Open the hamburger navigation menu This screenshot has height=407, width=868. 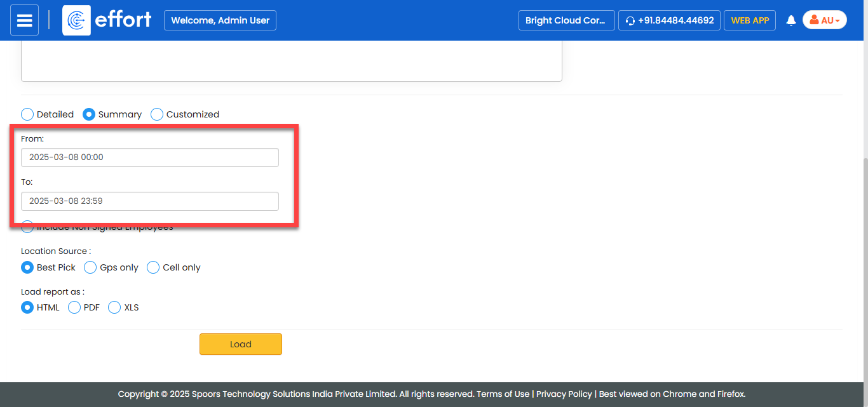24,20
